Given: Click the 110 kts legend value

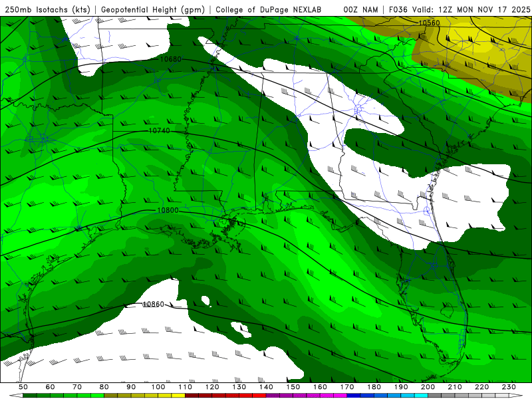Looking at the screenshot, I should [185, 387].
